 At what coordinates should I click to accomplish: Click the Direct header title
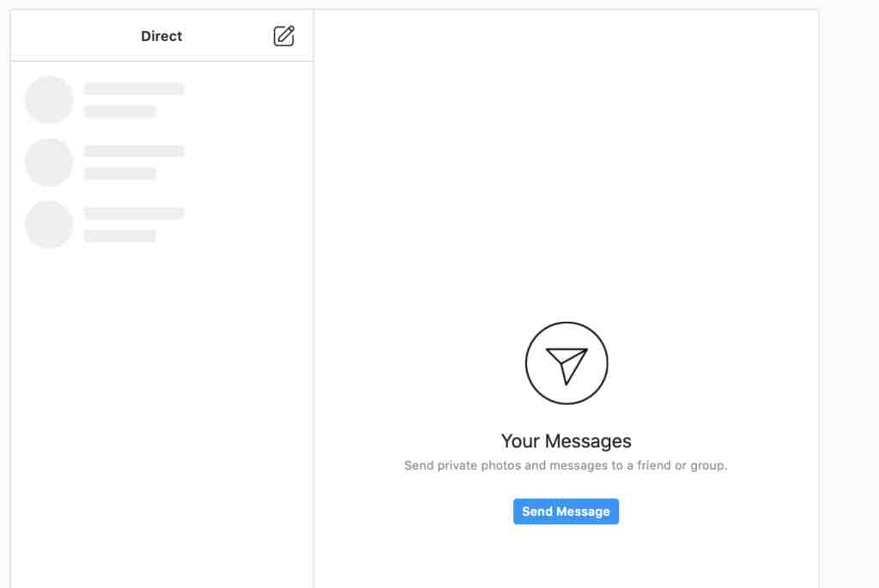[x=161, y=36]
